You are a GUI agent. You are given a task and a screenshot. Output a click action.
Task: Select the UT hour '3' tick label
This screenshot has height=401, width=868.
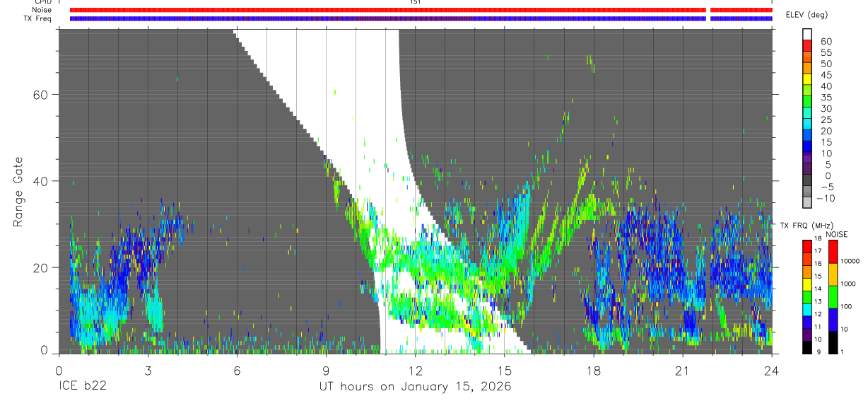[x=148, y=371]
